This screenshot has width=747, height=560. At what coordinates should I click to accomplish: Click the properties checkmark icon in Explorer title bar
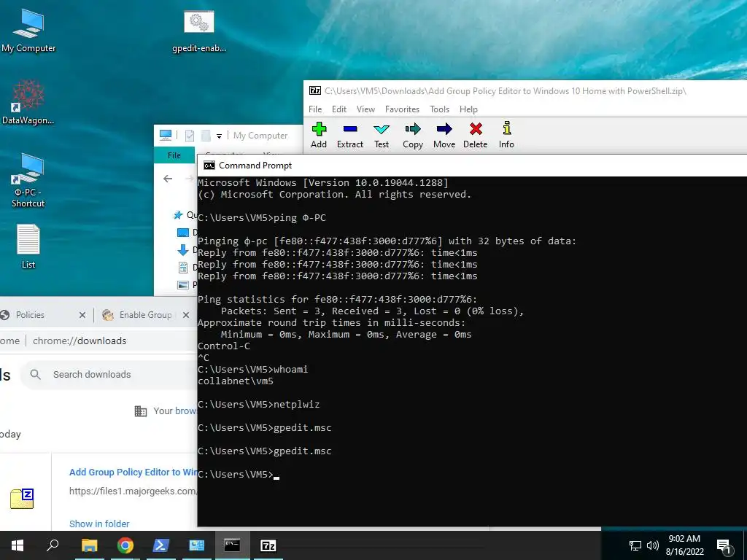190,136
